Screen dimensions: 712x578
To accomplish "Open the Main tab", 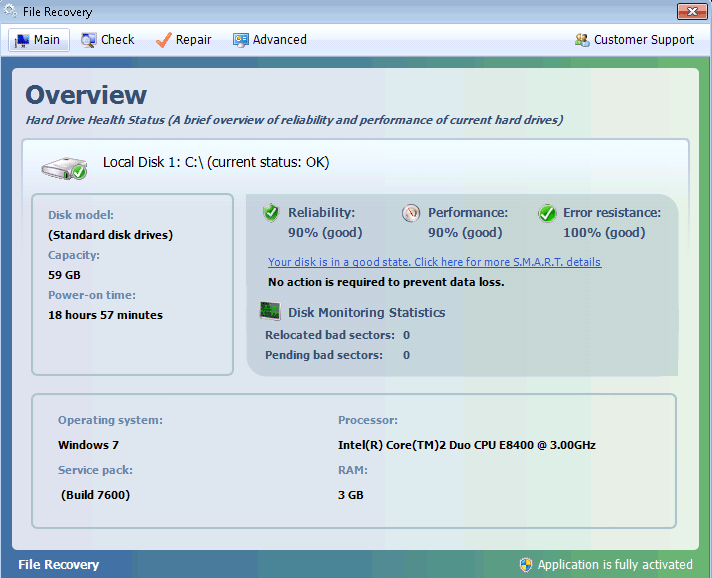I will point(38,40).
